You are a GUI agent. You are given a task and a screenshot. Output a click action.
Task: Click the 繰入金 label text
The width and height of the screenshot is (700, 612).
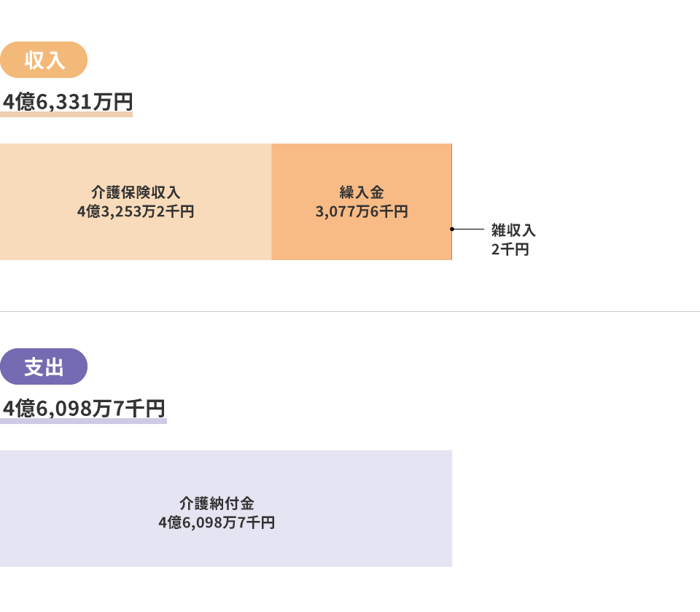point(362,192)
